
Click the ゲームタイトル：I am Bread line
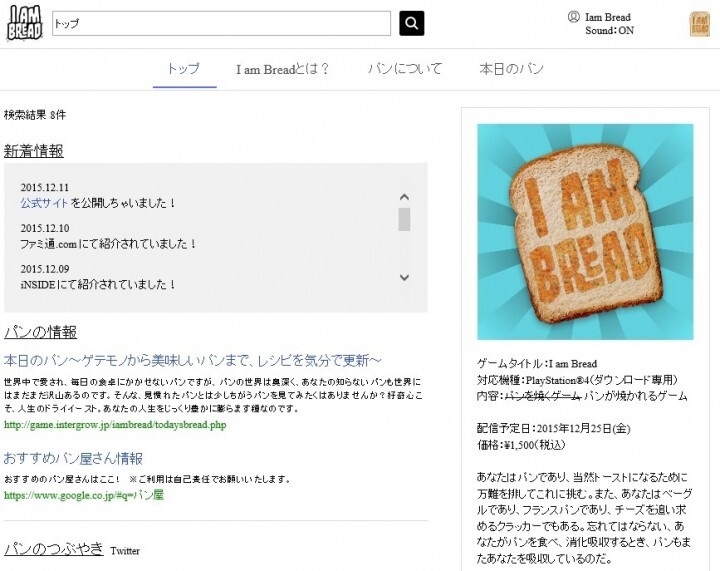[x=537, y=364]
